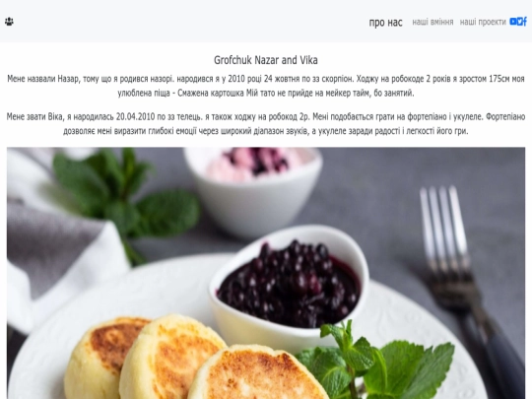Image resolution: width=532 pixels, height=399 pixels.
Task: Go to the про нас page
Action: tap(385, 23)
